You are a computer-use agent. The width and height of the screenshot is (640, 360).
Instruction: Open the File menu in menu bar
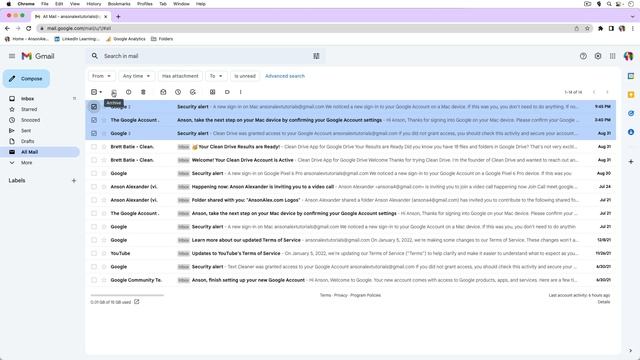[x=44, y=4]
